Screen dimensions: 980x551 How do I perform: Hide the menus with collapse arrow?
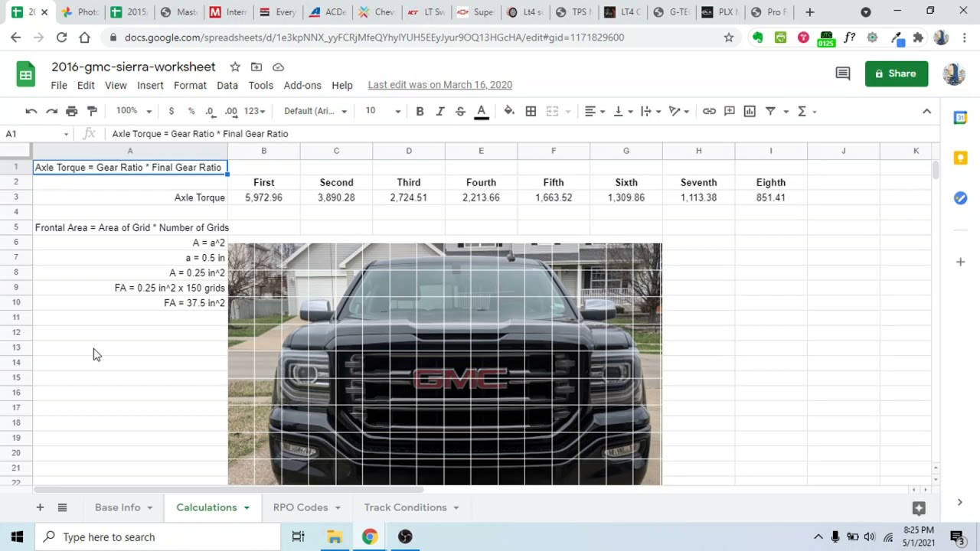pyautogui.click(x=926, y=111)
